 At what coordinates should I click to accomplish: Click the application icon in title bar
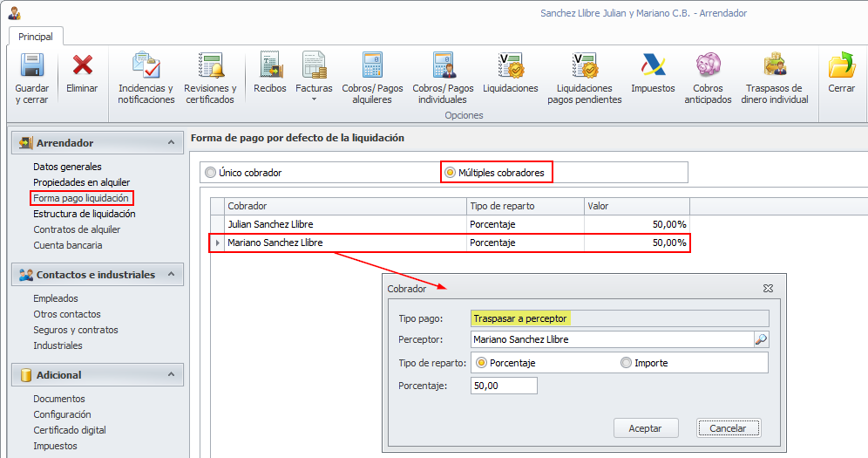tap(15, 13)
